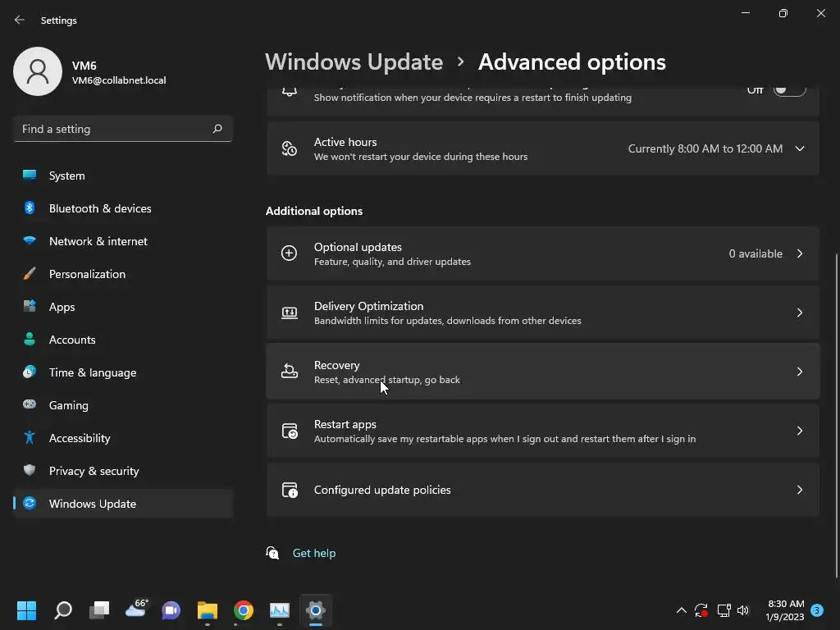Click the Get help link
Image resolution: width=840 pixels, height=630 pixels.
tap(314, 553)
